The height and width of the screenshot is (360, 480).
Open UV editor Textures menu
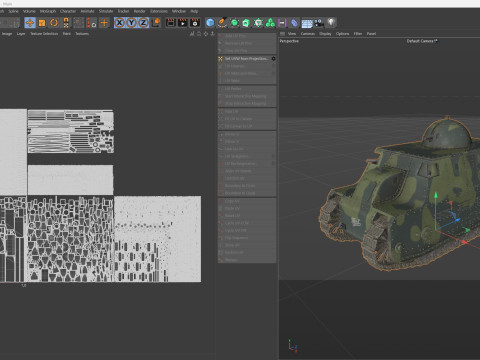click(x=82, y=34)
